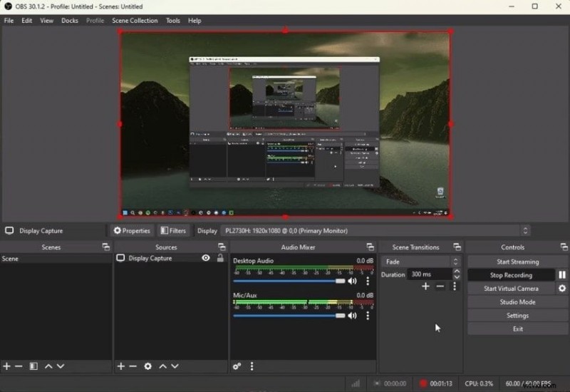
Task: Select Display Capture source row
Action: pyautogui.click(x=171, y=258)
